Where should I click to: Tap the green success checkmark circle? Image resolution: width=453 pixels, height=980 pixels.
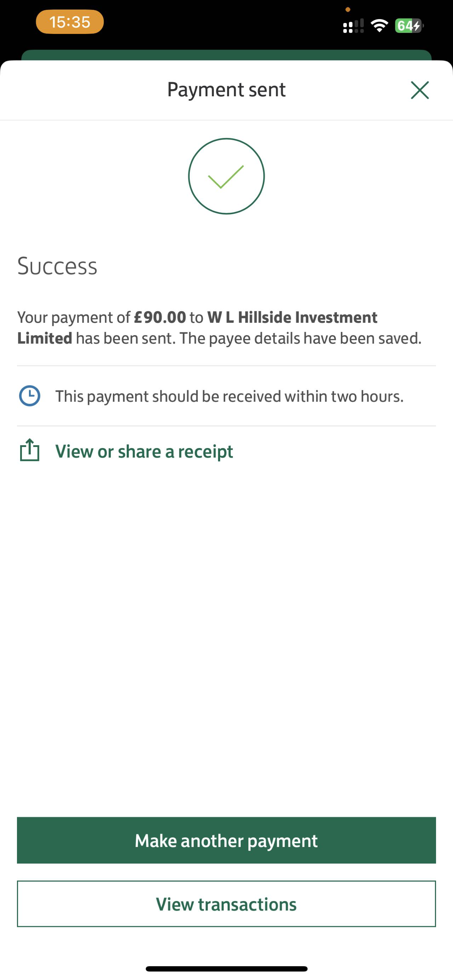[x=226, y=176]
